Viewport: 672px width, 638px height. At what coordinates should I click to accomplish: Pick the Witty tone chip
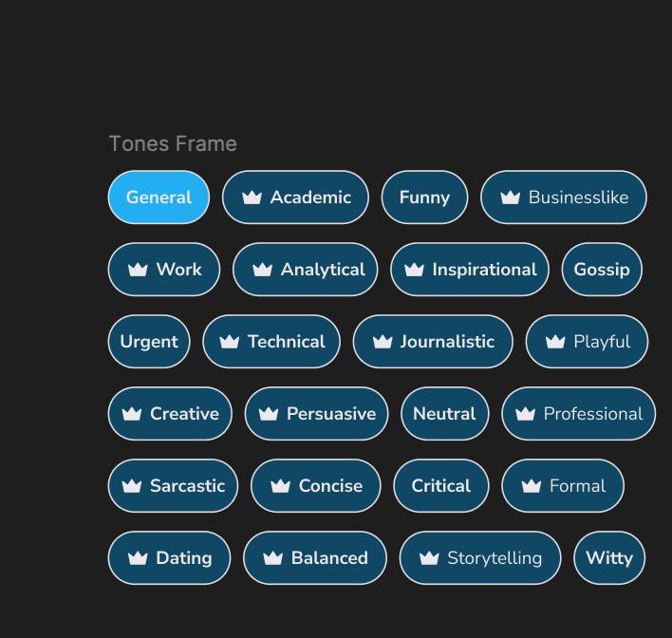(609, 557)
